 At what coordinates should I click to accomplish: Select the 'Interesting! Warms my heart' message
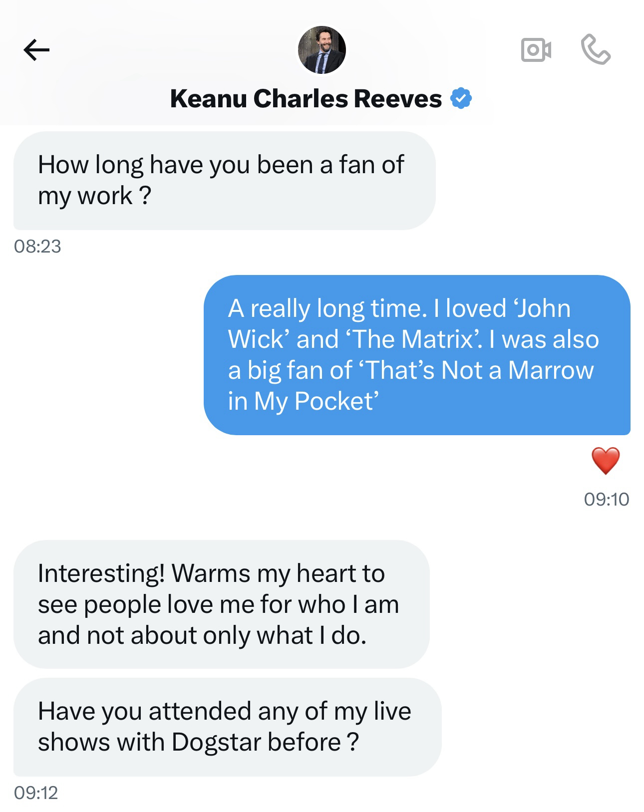point(221,604)
